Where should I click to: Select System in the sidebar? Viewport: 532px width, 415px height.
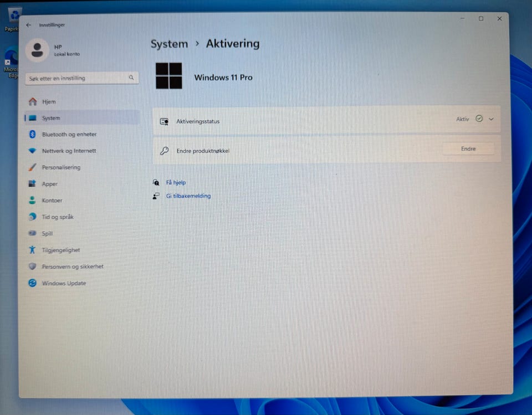[x=82, y=118]
